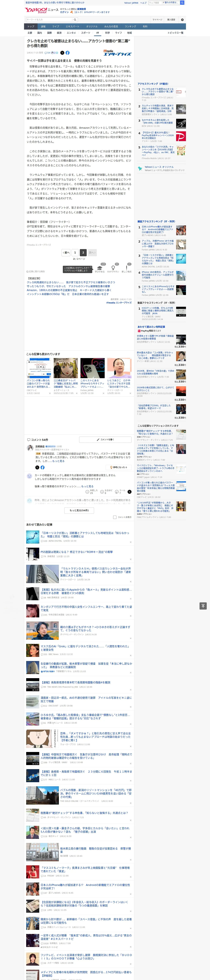Select the エンタメ category

[71, 33]
